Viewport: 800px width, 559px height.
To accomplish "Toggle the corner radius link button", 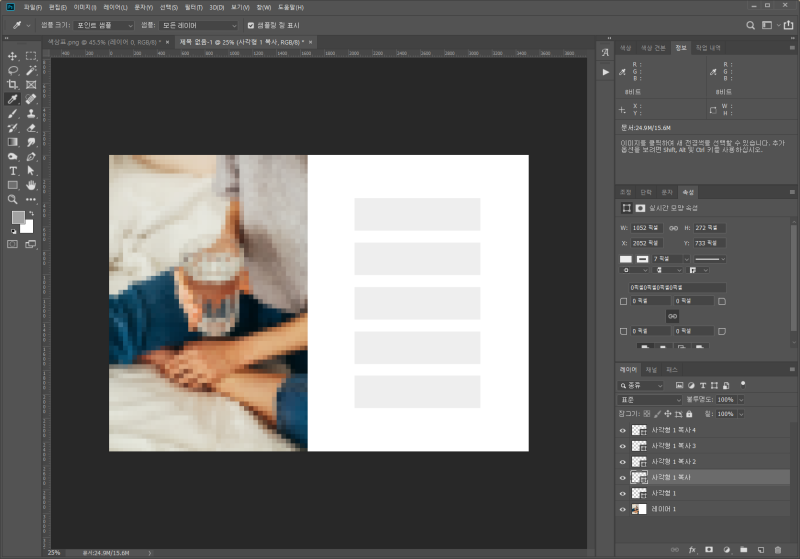I will pos(672,316).
